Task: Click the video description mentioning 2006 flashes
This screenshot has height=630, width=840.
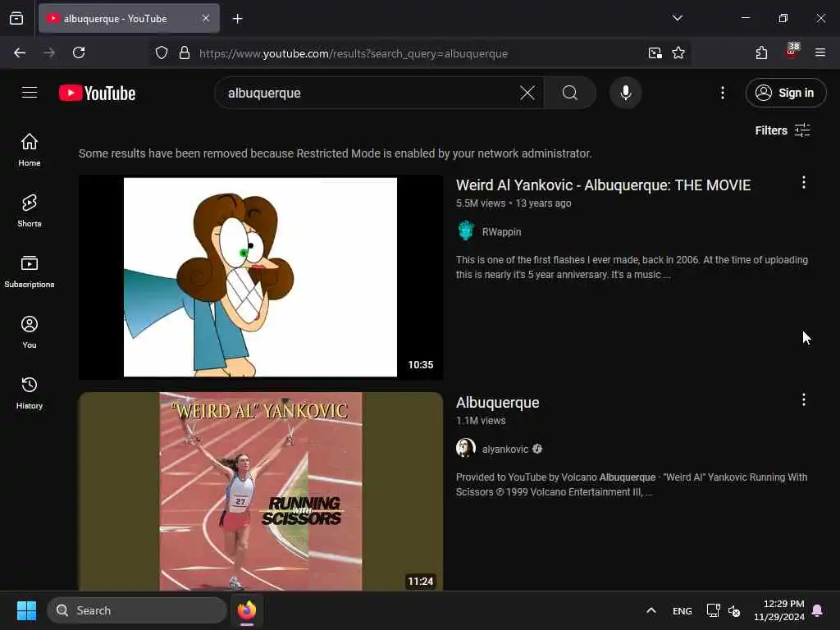Action: point(632,267)
